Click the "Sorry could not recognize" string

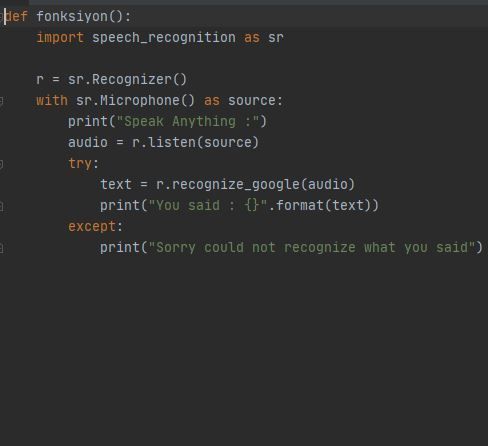pyautogui.click(x=312, y=248)
